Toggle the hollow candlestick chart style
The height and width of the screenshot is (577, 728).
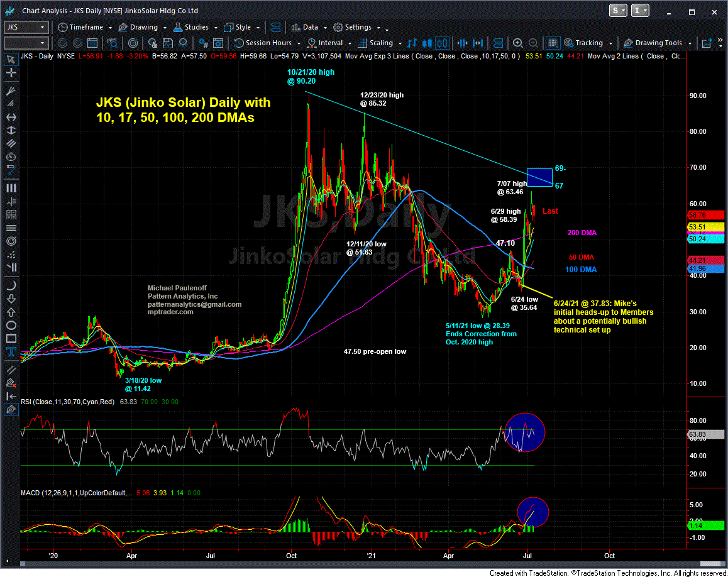click(443, 43)
